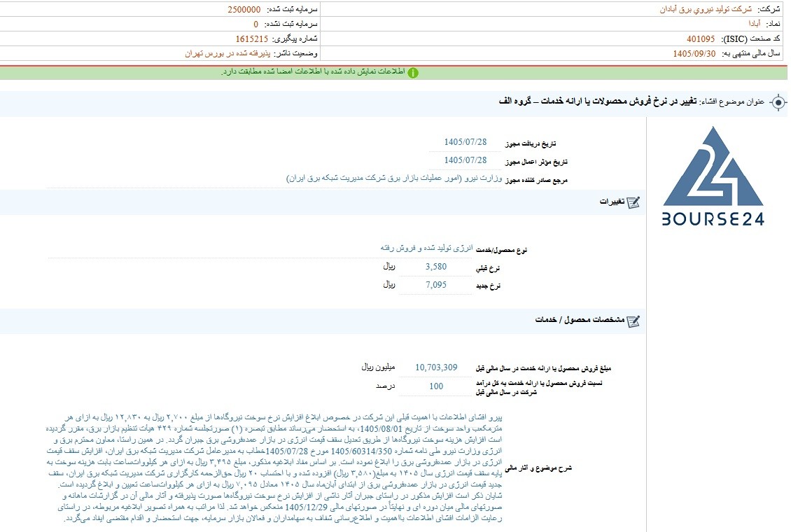
Task: Click the edit icon next to مشخصات محصول / خدمات
Action: (633, 321)
